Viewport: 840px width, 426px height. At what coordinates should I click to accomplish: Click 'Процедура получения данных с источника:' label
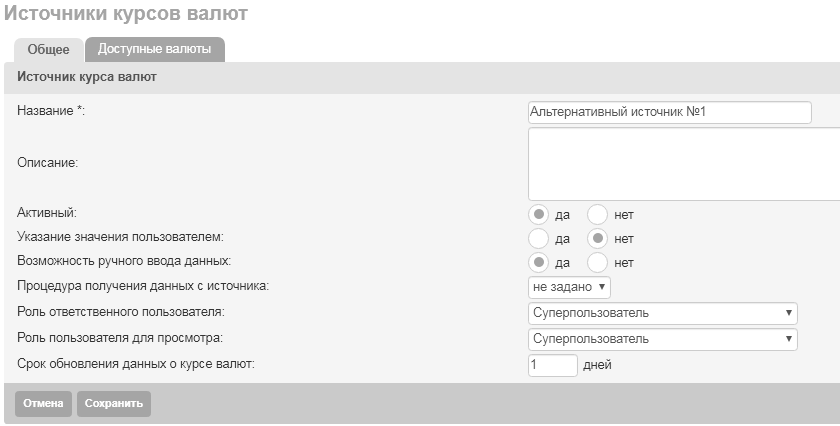(x=143, y=286)
